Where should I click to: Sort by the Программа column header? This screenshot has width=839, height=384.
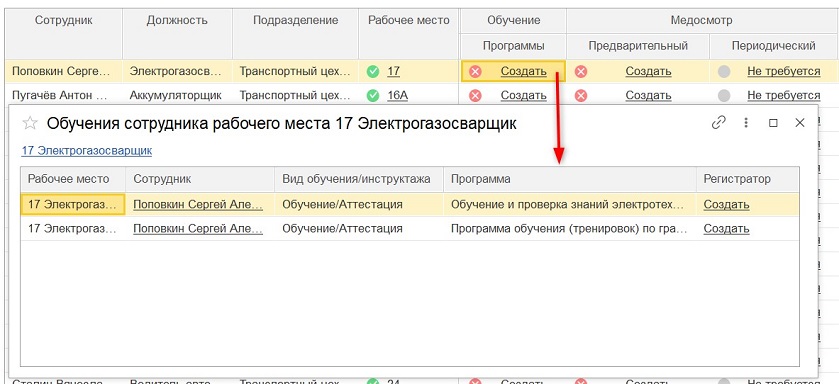[570, 179]
